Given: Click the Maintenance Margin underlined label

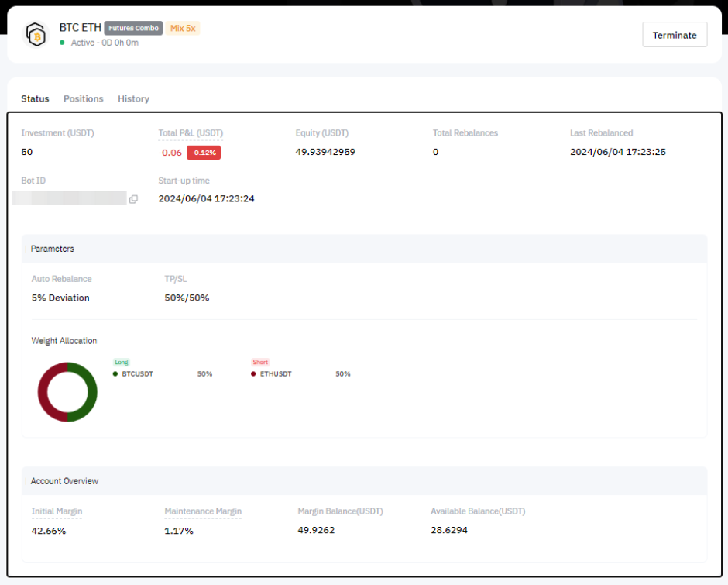Looking at the screenshot, I should click(x=203, y=511).
